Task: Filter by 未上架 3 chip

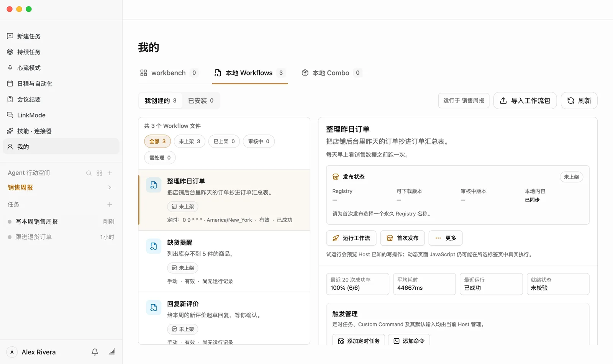Action: tap(190, 141)
